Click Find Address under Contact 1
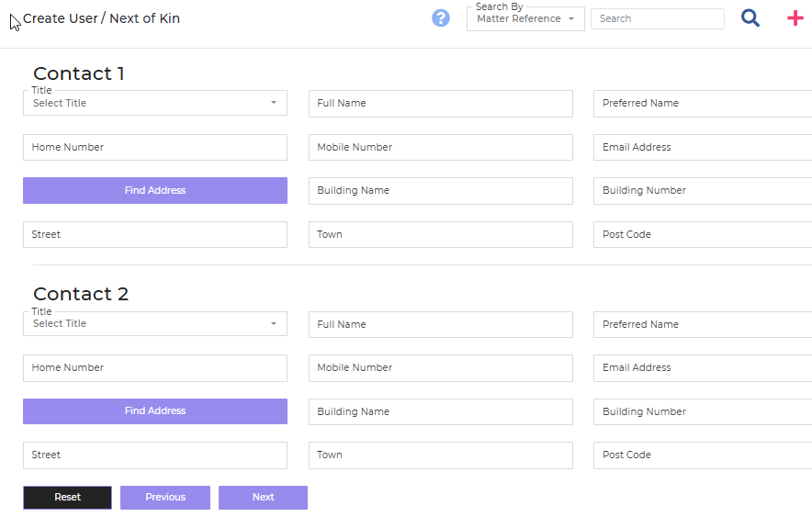812x517 pixels. pos(155,190)
